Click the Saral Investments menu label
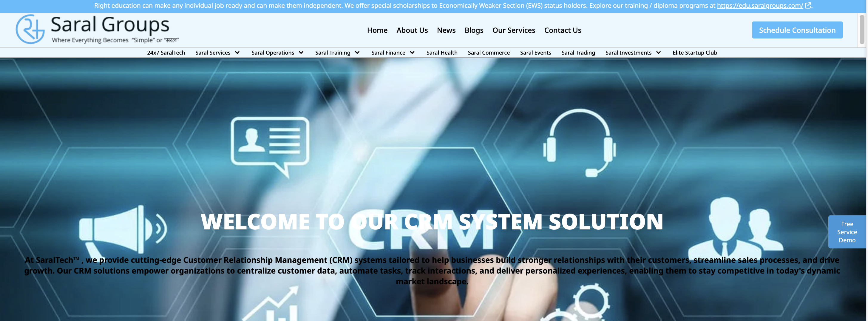Image resolution: width=868 pixels, height=321 pixels. pos(628,53)
